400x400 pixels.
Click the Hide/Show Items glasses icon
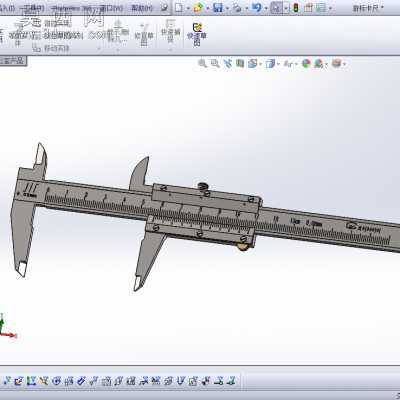point(288,63)
